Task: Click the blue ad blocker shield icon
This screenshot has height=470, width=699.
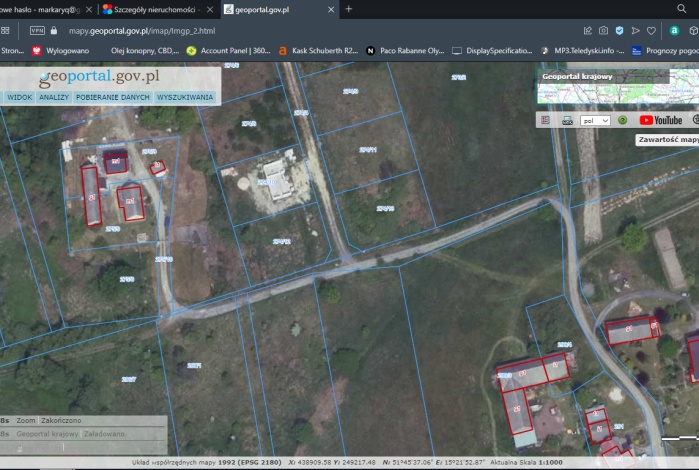Action: [619, 30]
